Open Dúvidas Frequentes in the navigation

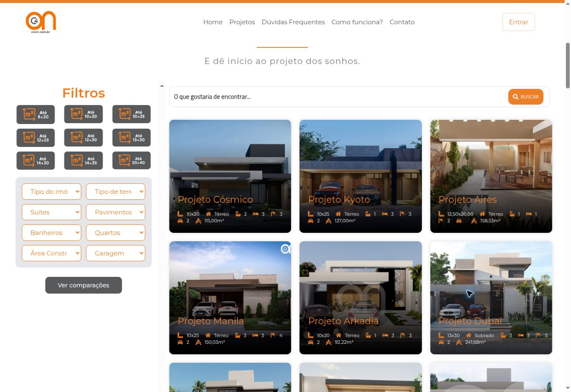click(293, 22)
